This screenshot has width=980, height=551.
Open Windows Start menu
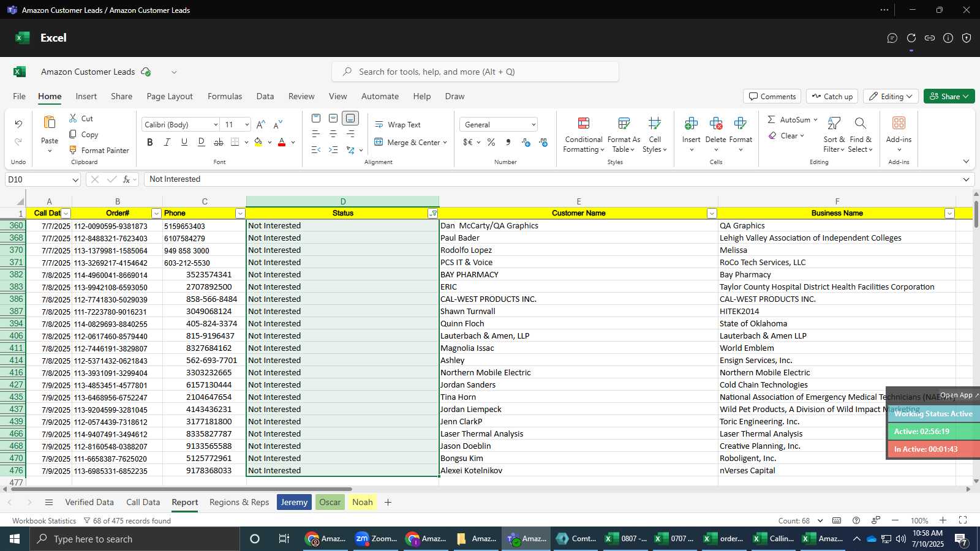point(14,539)
